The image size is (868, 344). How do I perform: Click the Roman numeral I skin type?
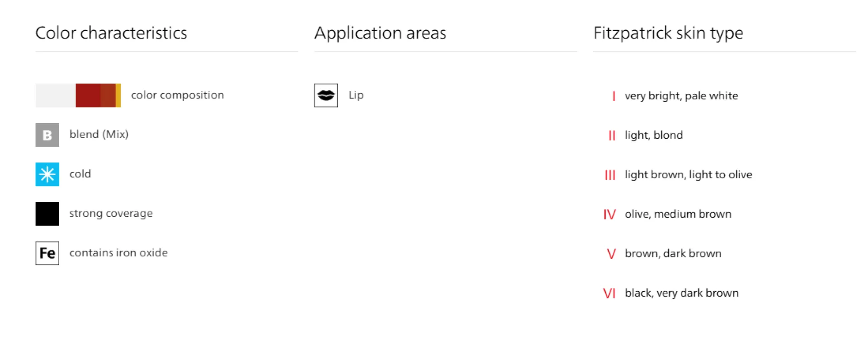click(x=613, y=96)
